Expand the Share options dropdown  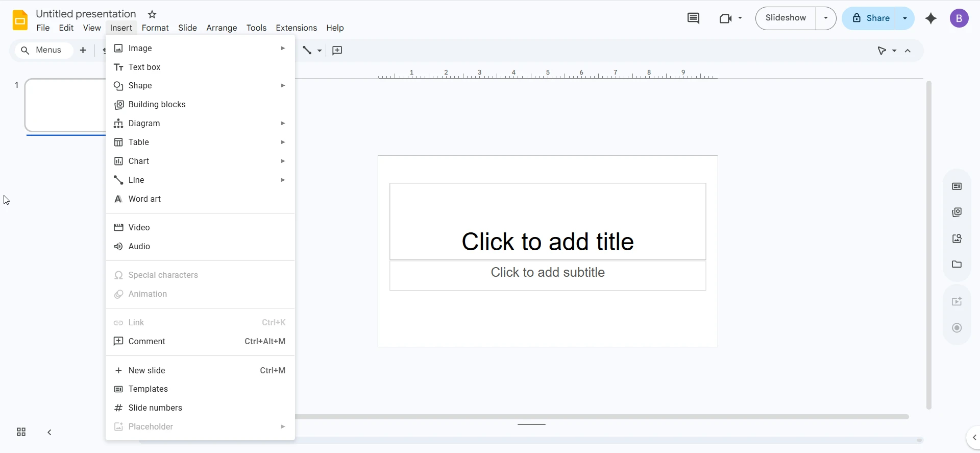(x=905, y=18)
